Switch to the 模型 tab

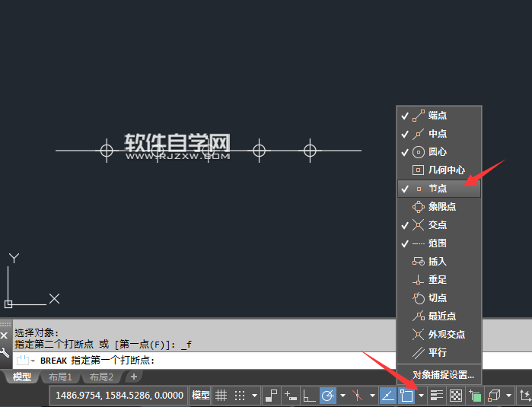(x=22, y=377)
